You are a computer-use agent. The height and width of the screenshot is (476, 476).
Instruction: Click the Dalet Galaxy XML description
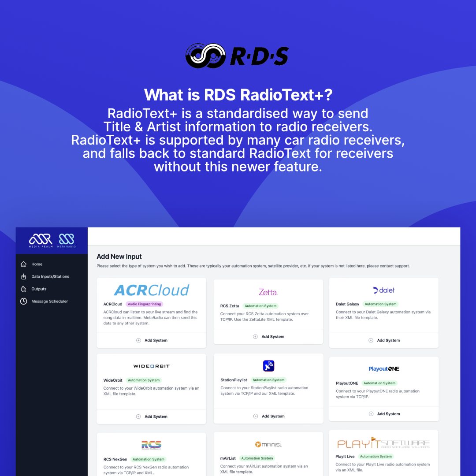pyautogui.click(x=383, y=315)
